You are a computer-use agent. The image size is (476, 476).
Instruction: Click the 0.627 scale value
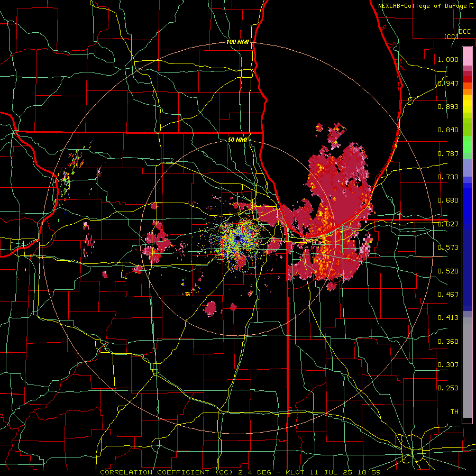448,224
